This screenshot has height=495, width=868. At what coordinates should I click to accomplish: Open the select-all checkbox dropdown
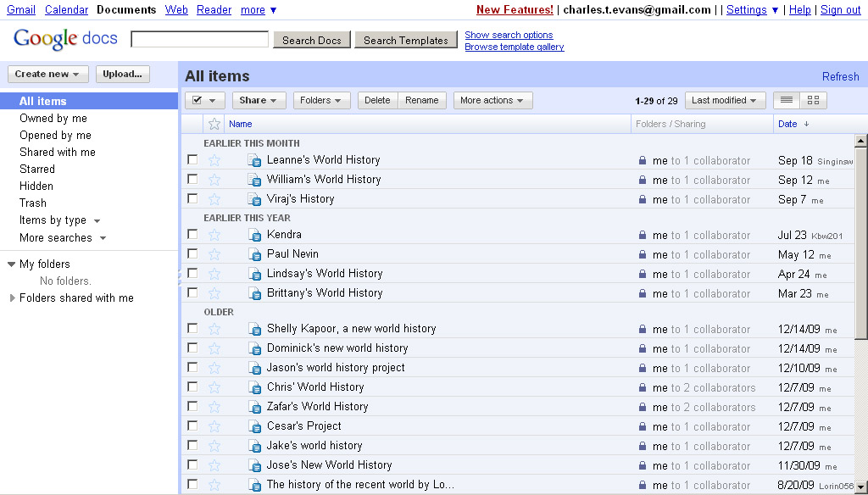point(204,100)
